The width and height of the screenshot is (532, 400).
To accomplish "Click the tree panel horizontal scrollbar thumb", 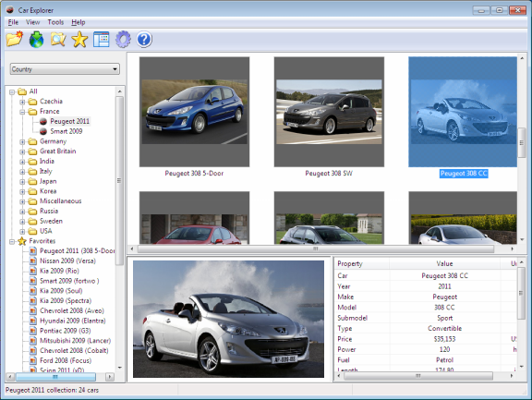I will pyautogui.click(x=55, y=377).
